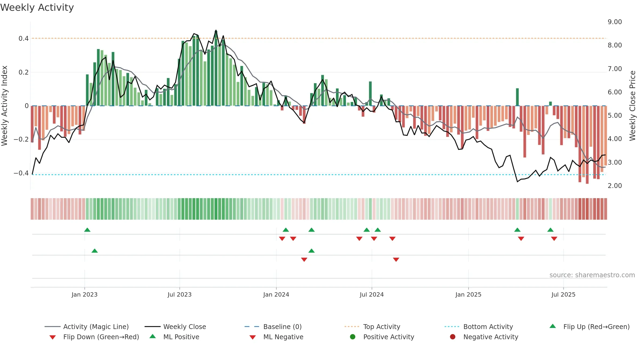644x362 pixels.
Task: Click the Jul 2023 x-axis label
Action: (180, 294)
